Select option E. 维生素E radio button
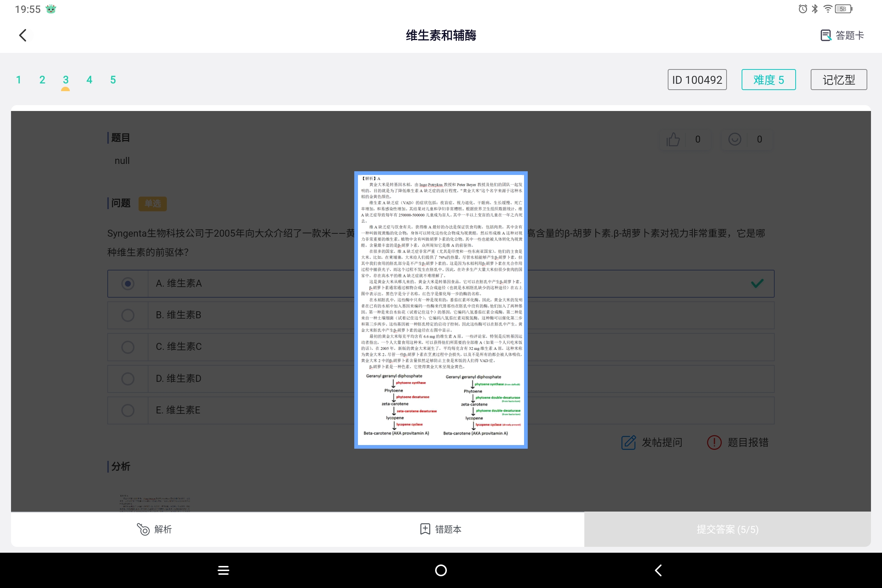882x588 pixels. [x=128, y=410]
